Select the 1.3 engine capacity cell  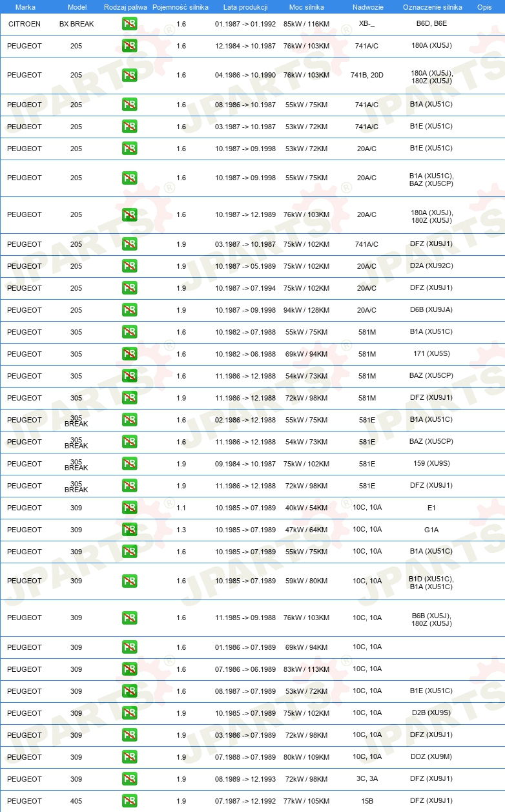(181, 530)
